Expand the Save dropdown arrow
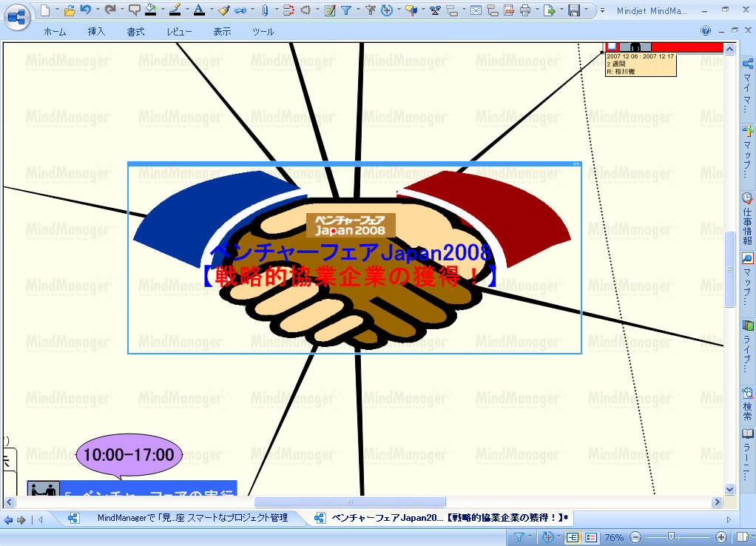The height and width of the screenshot is (546, 756). pyautogui.click(x=587, y=10)
